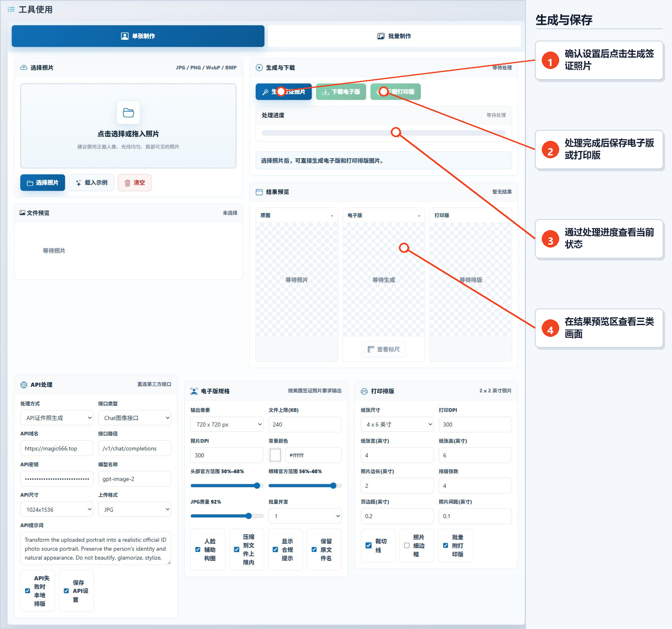Click the 头部官方范围 slider

227,486
